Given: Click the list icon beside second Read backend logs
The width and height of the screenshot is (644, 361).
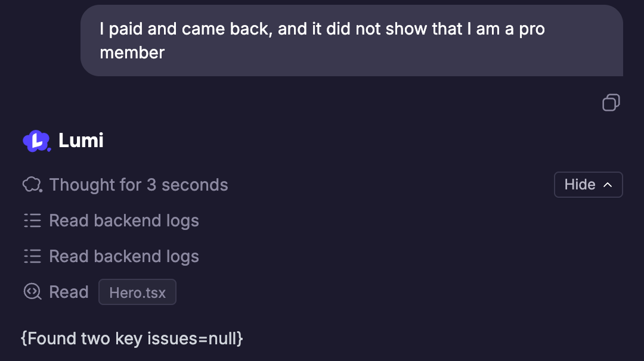Looking at the screenshot, I should pos(32,256).
